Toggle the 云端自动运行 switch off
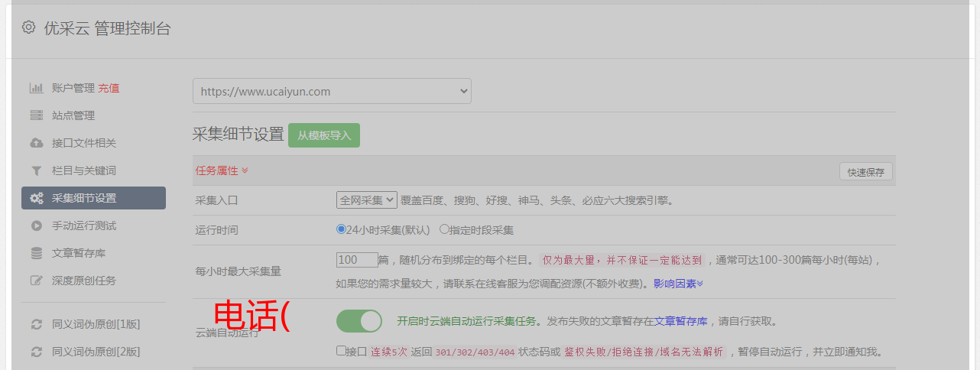This screenshot has height=370, width=980. [359, 321]
